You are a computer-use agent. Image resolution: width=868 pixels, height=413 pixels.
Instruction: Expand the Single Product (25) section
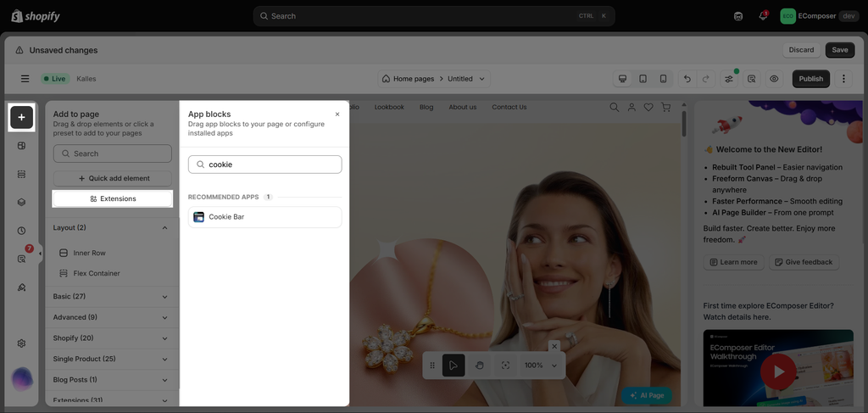[x=111, y=359]
